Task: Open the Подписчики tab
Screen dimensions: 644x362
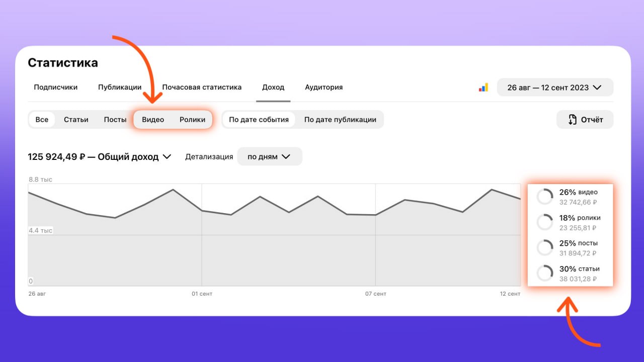Action: click(x=56, y=87)
